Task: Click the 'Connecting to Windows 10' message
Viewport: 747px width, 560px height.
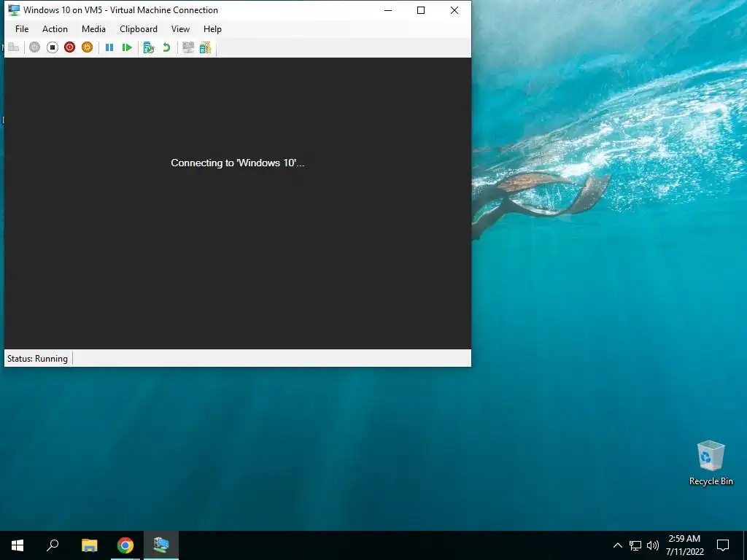Action: [x=237, y=163]
